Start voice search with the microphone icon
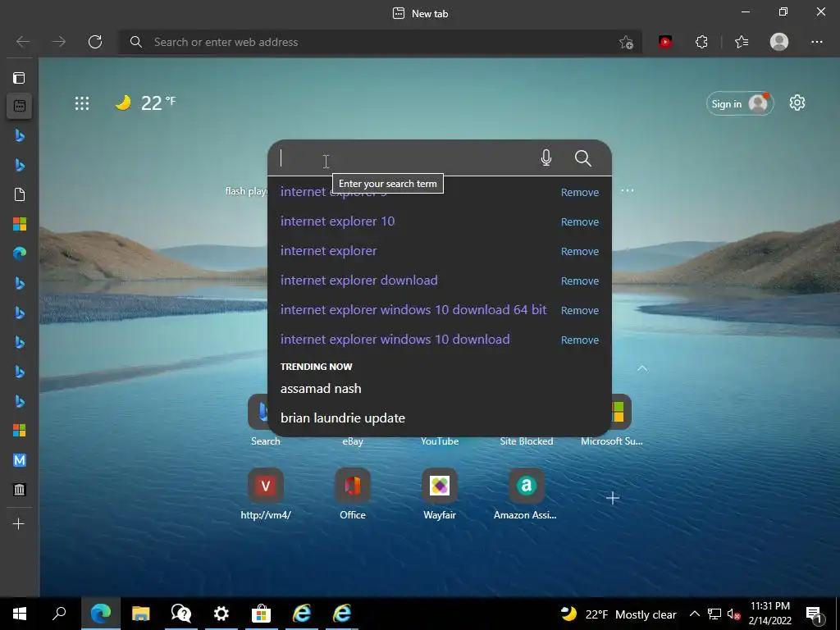The width and height of the screenshot is (840, 630). click(546, 158)
